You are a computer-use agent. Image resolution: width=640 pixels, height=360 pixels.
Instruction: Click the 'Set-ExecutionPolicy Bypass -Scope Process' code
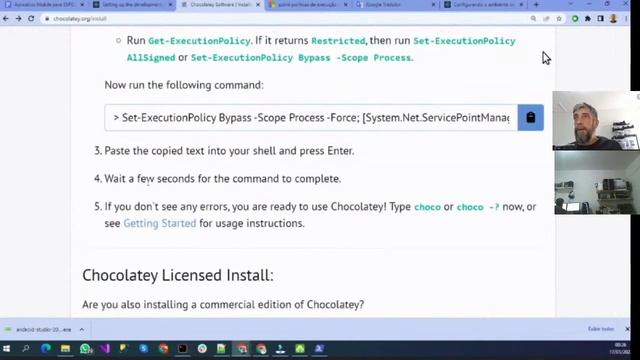[301, 58]
